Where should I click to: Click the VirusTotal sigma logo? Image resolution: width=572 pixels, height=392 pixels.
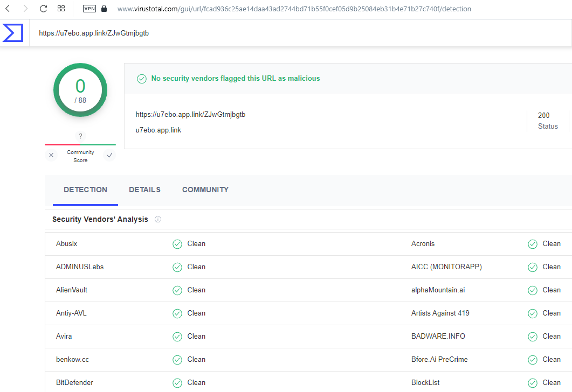pyautogui.click(x=13, y=33)
